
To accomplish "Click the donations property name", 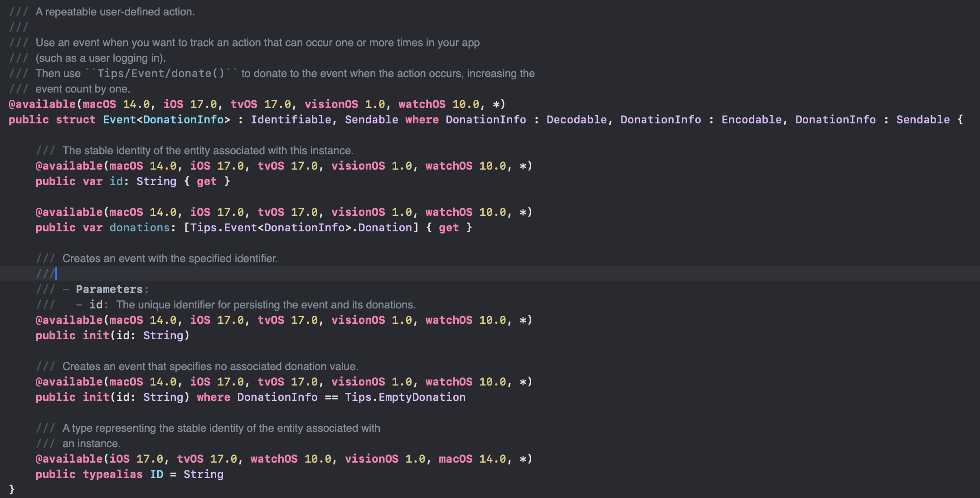I will (x=140, y=228).
